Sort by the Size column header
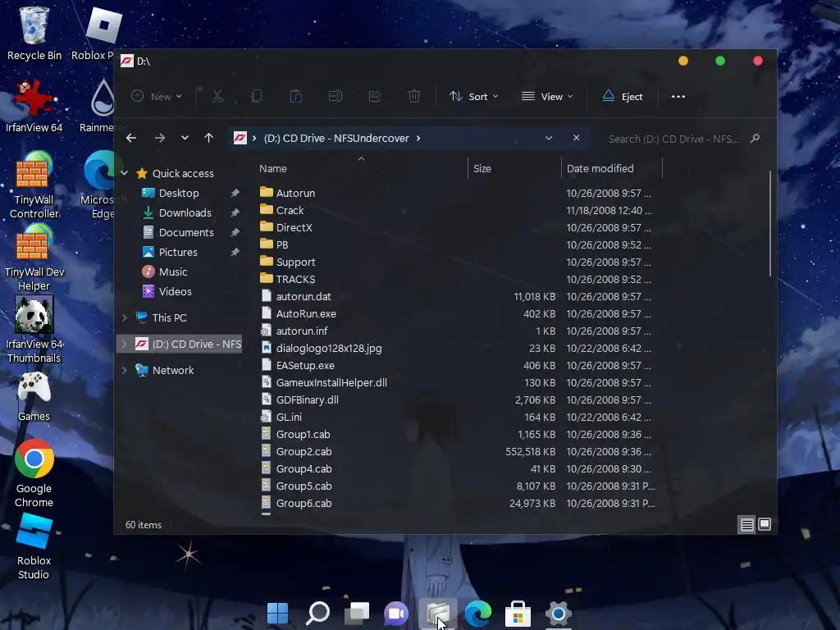 pyautogui.click(x=514, y=168)
